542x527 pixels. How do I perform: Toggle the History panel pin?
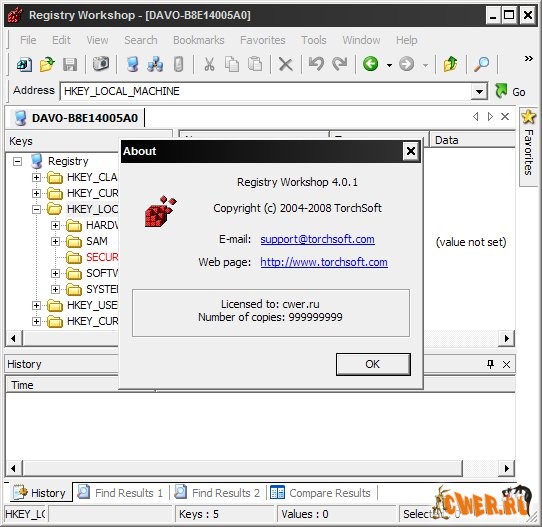(490, 364)
